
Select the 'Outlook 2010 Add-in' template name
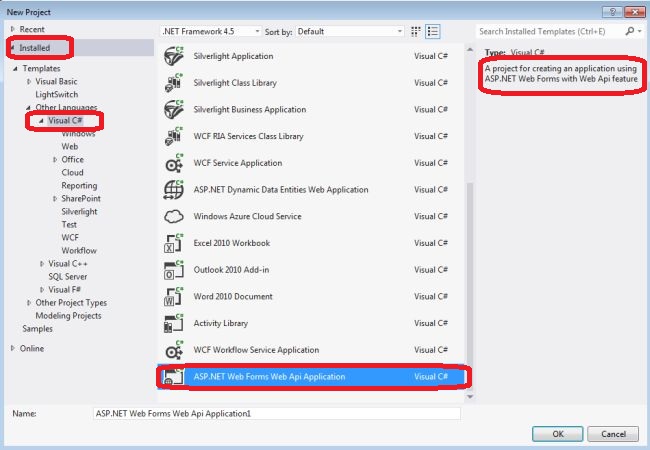[231, 270]
